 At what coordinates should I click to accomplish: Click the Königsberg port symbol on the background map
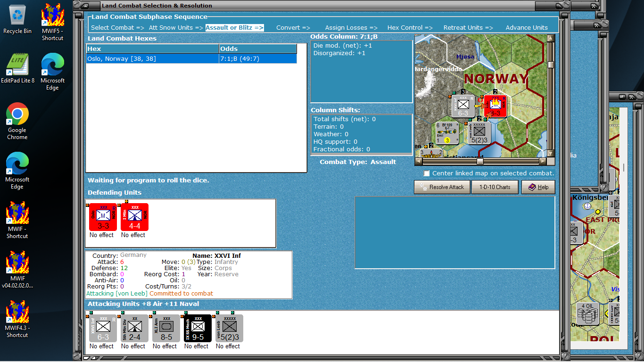tap(587, 206)
